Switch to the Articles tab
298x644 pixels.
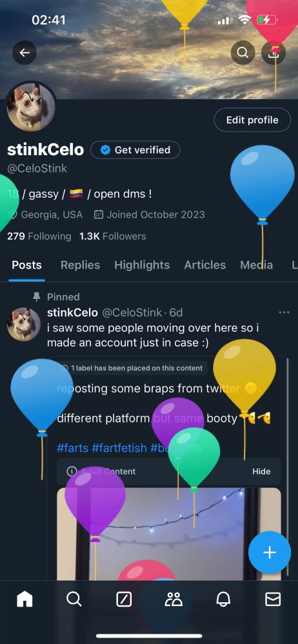click(x=205, y=265)
